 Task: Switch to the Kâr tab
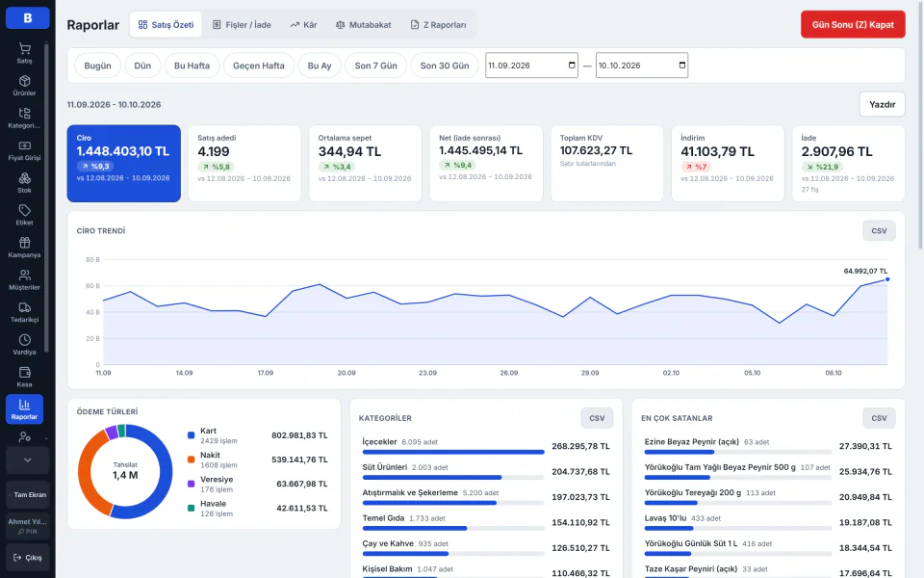[303, 25]
